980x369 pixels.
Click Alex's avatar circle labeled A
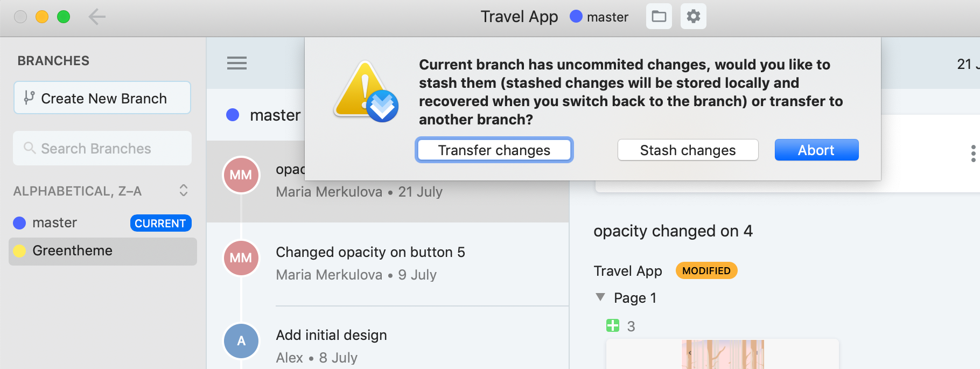pos(241,341)
